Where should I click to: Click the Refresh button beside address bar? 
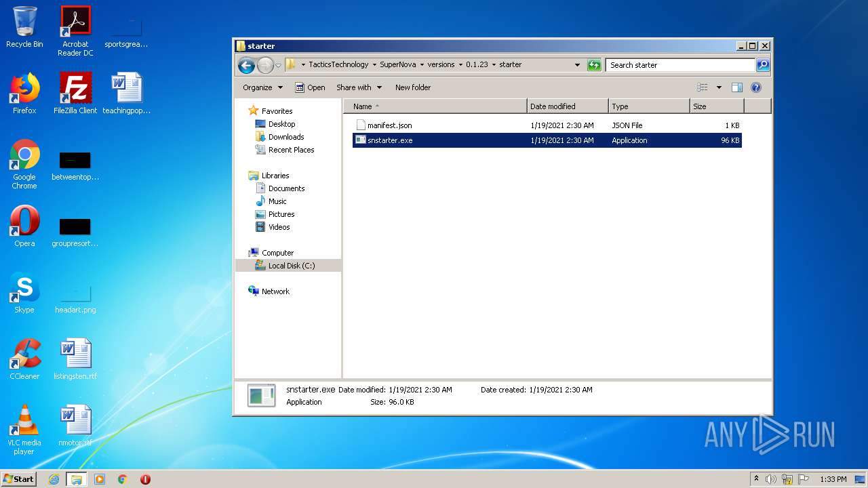click(x=594, y=65)
